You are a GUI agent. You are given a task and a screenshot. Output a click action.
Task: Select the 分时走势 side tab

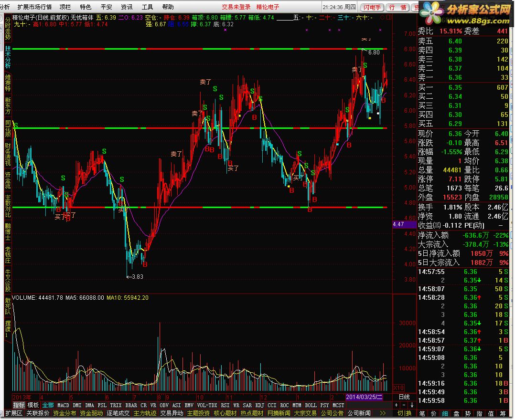click(8, 29)
